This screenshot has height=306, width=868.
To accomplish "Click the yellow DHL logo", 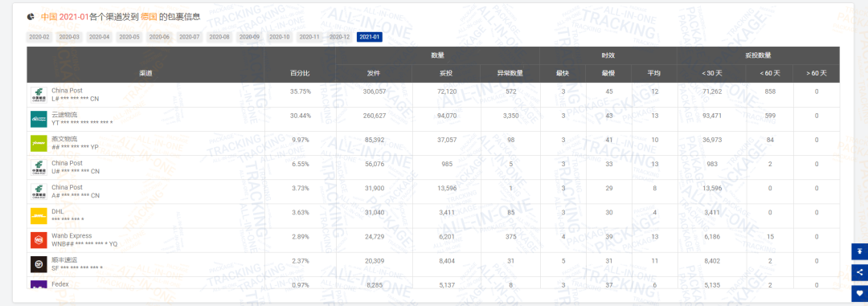I will click(39, 216).
